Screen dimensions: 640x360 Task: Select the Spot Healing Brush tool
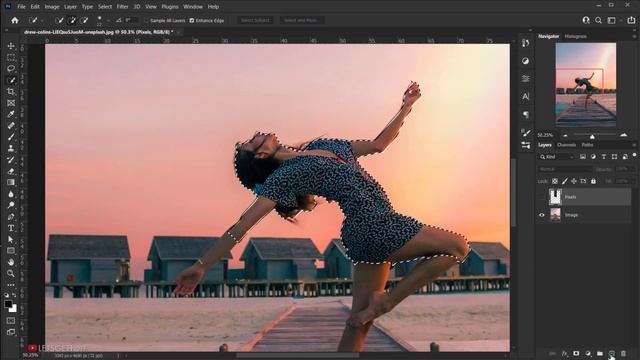11,125
